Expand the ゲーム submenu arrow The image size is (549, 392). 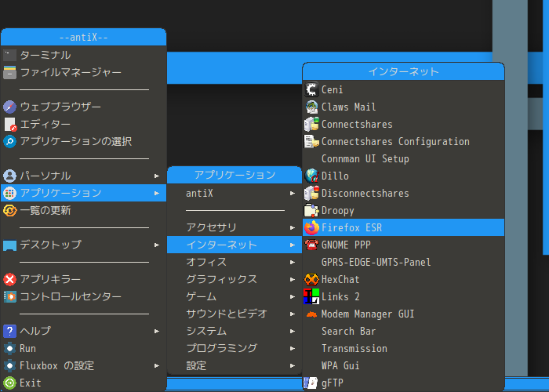293,297
